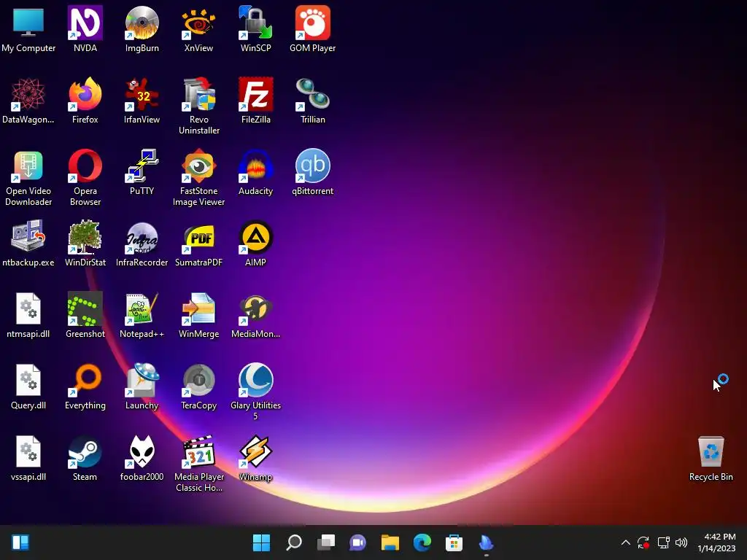Select the Glary Utilities 5 icon
Image resolution: width=747 pixels, height=560 pixels.
click(255, 380)
